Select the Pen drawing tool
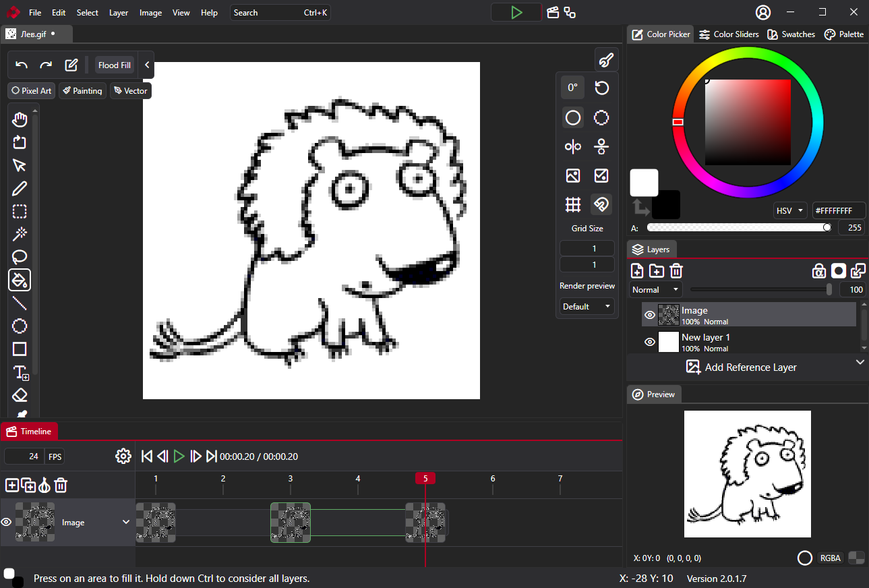Viewport: 869px width, 588px height. (x=20, y=188)
